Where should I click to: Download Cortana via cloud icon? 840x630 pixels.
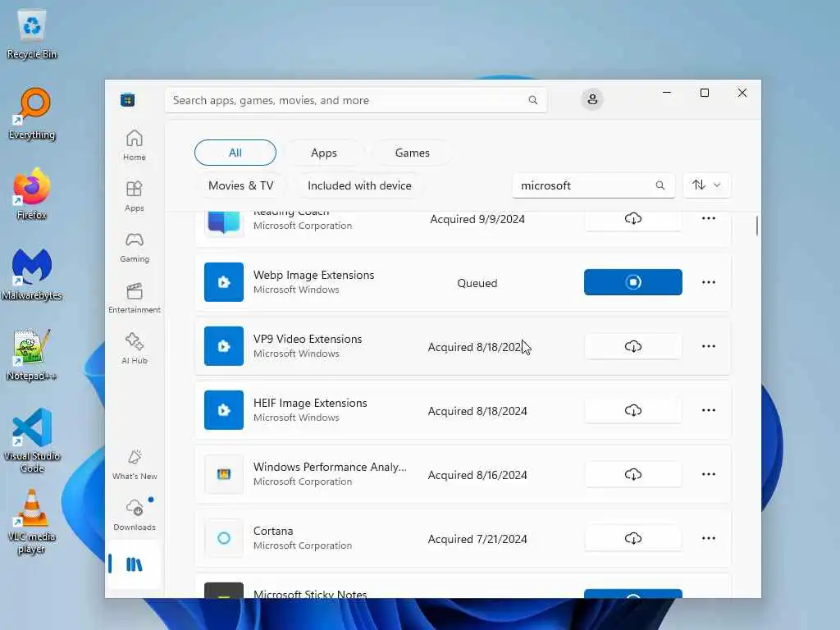coord(632,538)
